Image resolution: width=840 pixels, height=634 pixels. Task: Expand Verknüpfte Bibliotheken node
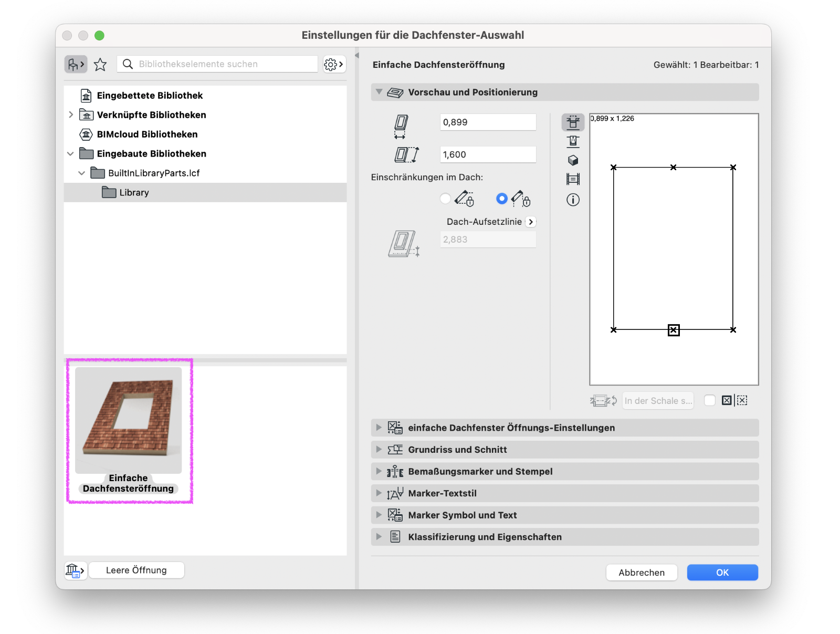click(x=71, y=115)
